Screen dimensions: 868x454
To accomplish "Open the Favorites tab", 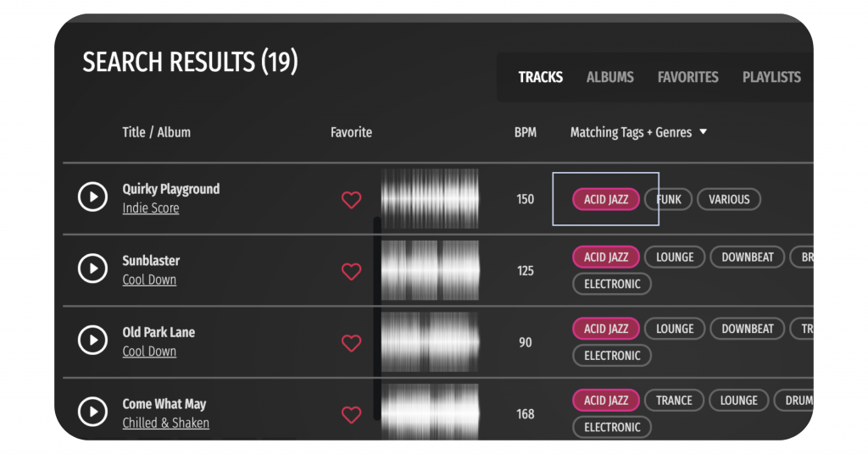I will point(688,77).
